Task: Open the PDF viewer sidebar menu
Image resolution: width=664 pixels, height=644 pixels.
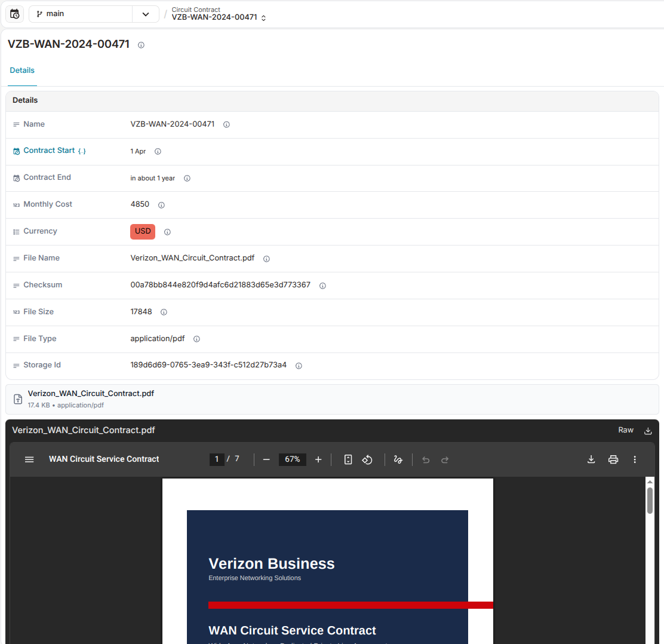Action: (x=29, y=459)
